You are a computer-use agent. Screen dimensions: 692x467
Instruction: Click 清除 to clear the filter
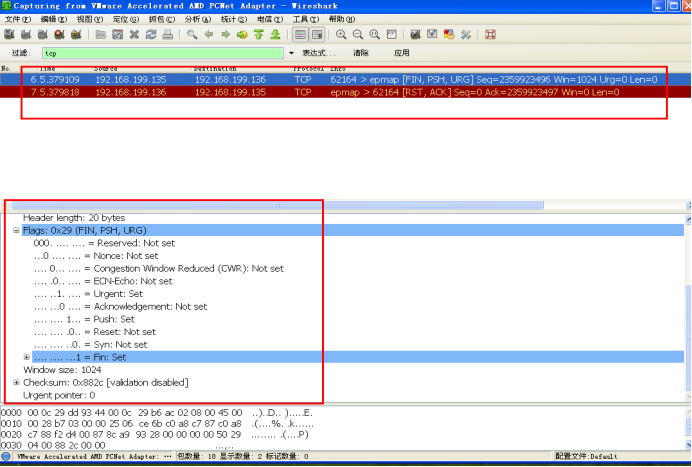click(361, 53)
